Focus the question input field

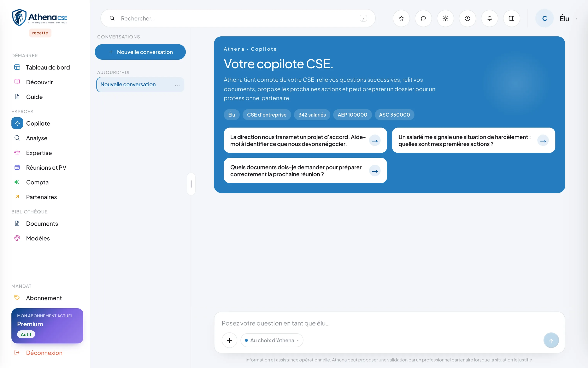(x=389, y=323)
